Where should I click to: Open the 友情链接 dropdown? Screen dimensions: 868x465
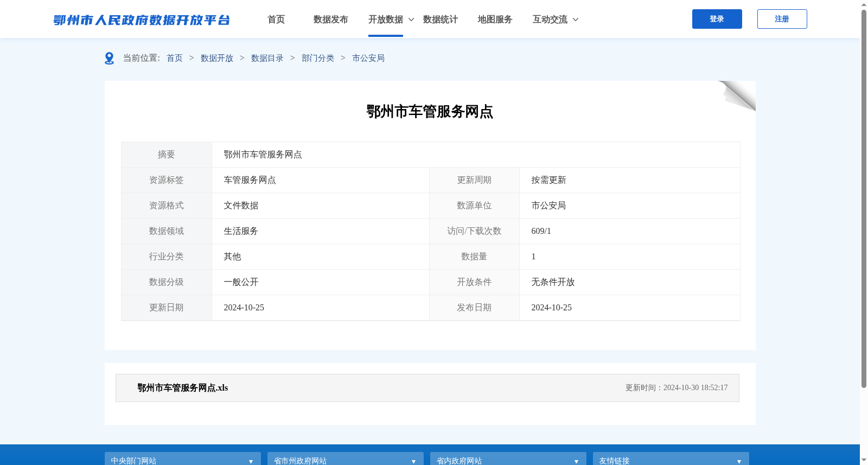point(671,459)
